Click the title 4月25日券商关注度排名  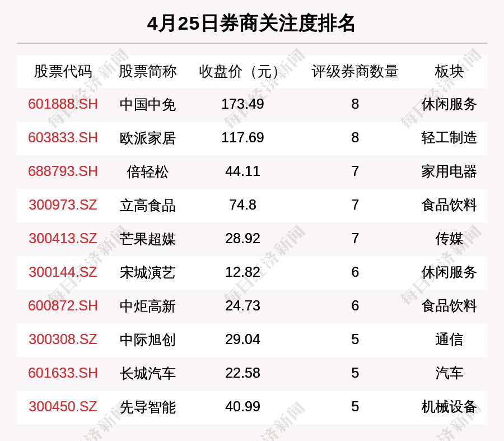tap(251, 24)
